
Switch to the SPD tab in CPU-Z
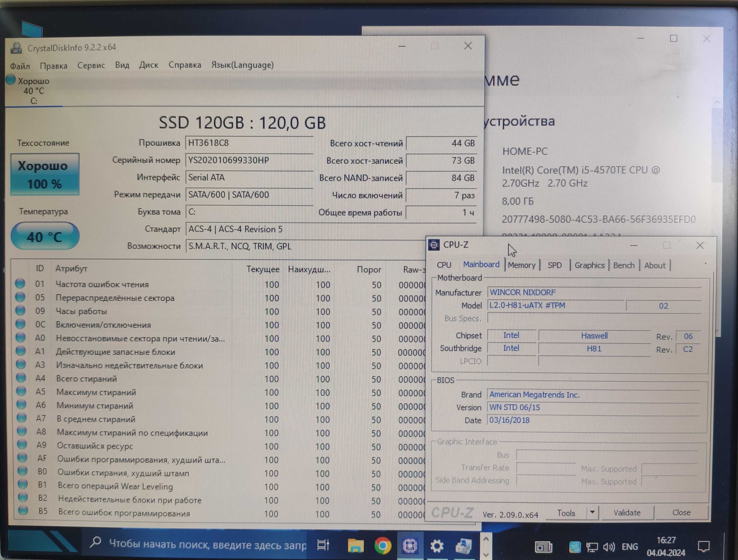pyautogui.click(x=554, y=265)
